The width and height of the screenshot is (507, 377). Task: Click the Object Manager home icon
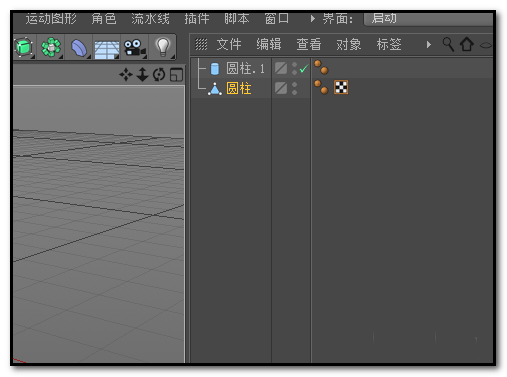(467, 44)
